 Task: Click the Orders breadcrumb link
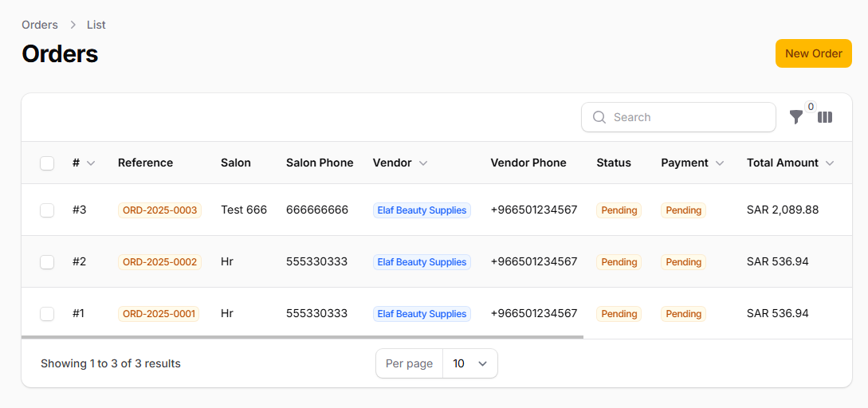click(40, 25)
